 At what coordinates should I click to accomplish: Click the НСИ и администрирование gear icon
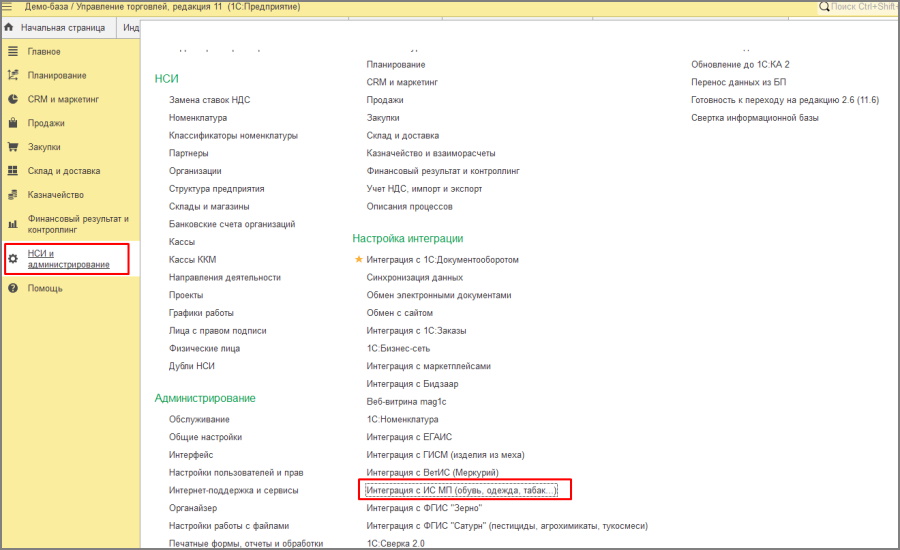pos(13,259)
